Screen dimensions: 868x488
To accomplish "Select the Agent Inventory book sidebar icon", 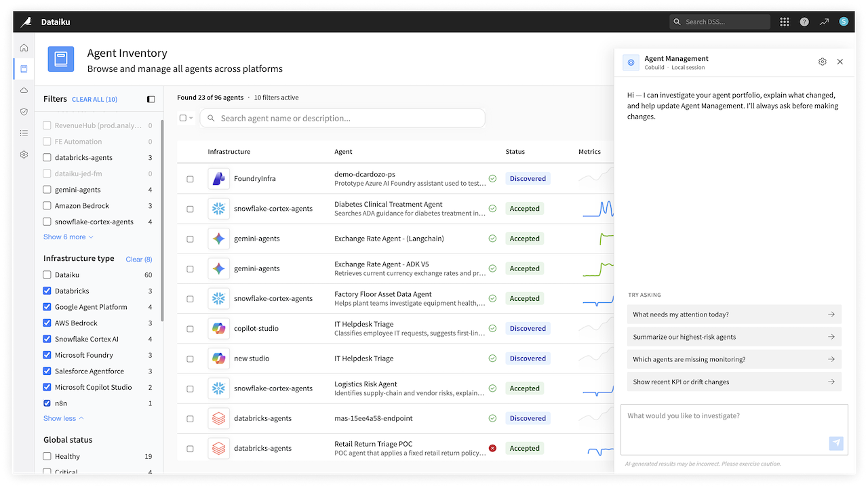I will 24,68.
